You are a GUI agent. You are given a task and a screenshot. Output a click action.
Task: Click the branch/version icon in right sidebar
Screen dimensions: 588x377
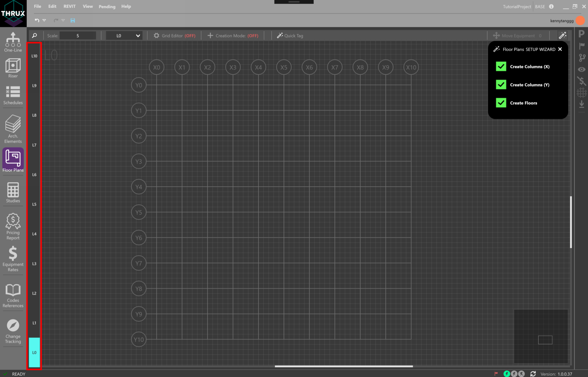point(582,58)
